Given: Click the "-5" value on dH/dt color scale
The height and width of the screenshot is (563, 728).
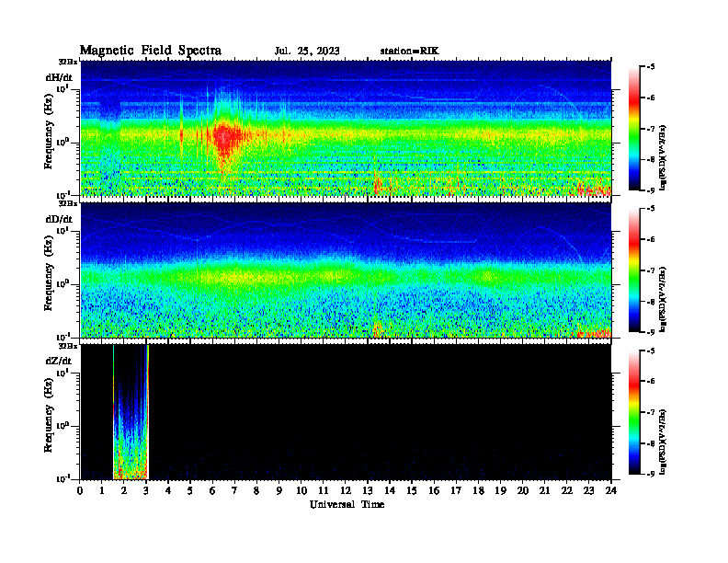Looking at the screenshot, I should [x=651, y=67].
